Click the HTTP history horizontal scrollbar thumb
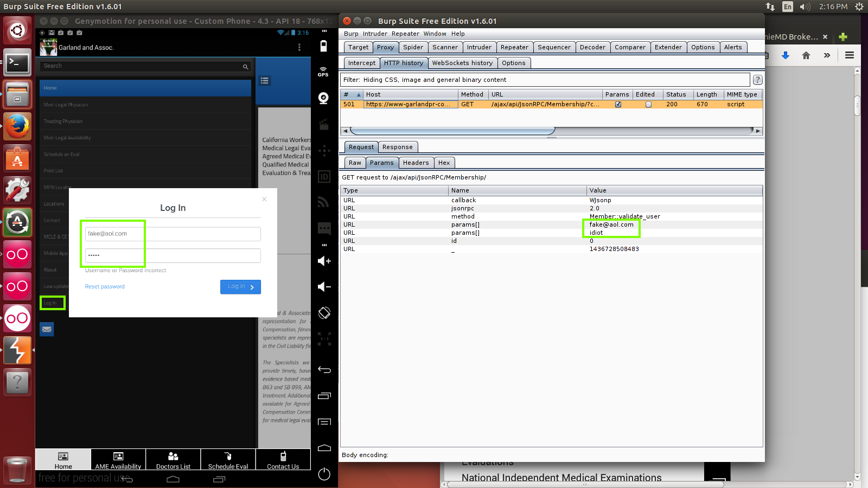 (x=452, y=131)
